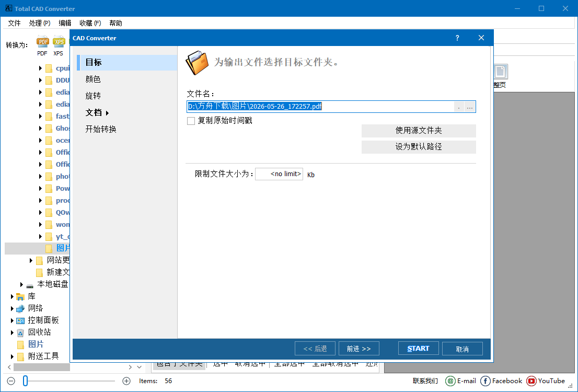Open the 帮助 menu
The image size is (578, 392).
coord(115,23)
